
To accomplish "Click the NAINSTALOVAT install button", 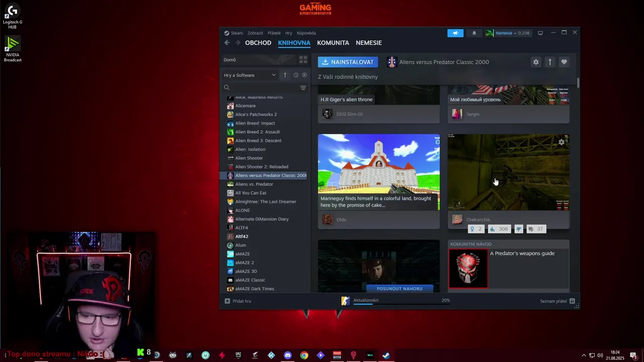I will 348,62.
